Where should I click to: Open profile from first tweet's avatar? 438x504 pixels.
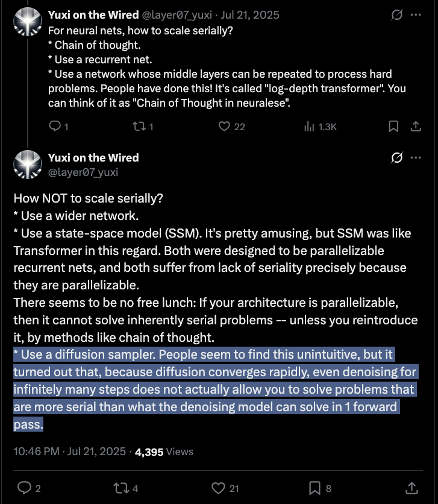(x=28, y=22)
